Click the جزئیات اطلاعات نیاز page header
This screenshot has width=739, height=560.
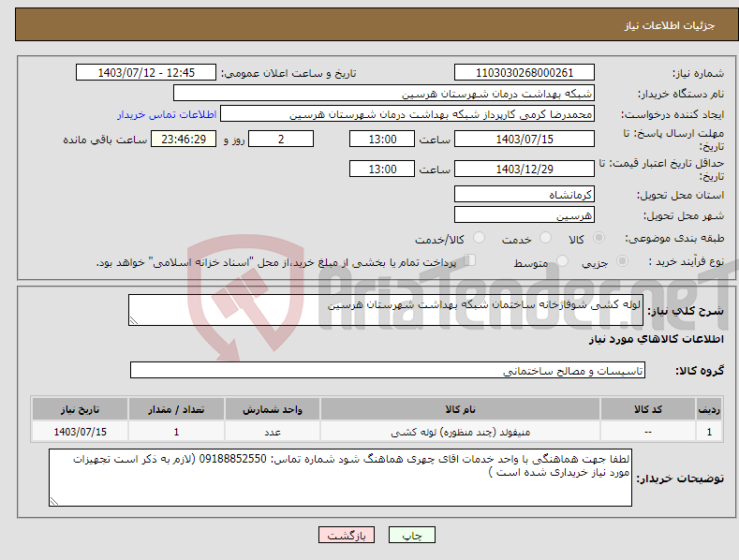[670, 25]
